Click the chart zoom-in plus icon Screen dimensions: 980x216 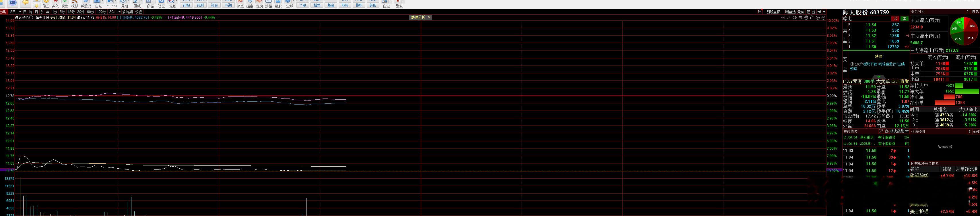(x=818, y=18)
